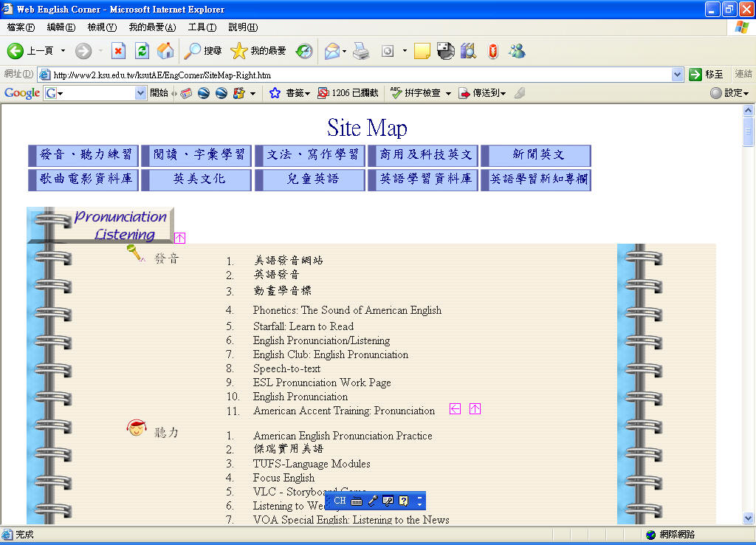Go to Home page icon
This screenshot has width=756, height=545.
point(165,51)
